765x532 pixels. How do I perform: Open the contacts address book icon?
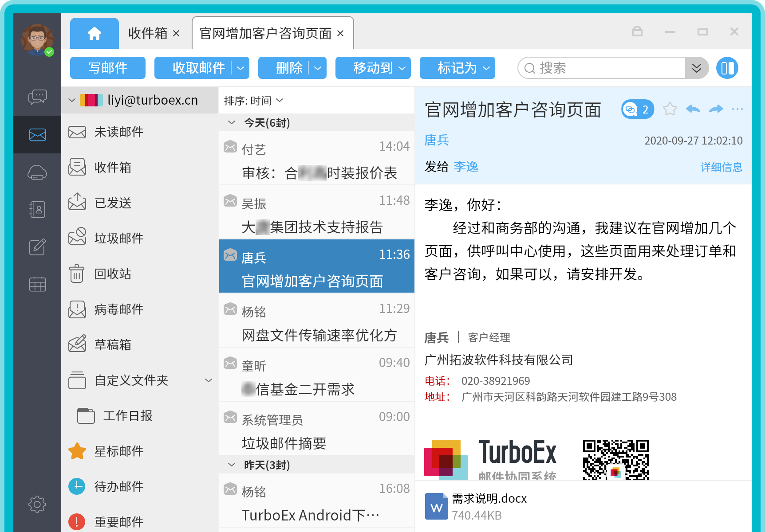tap(37, 209)
